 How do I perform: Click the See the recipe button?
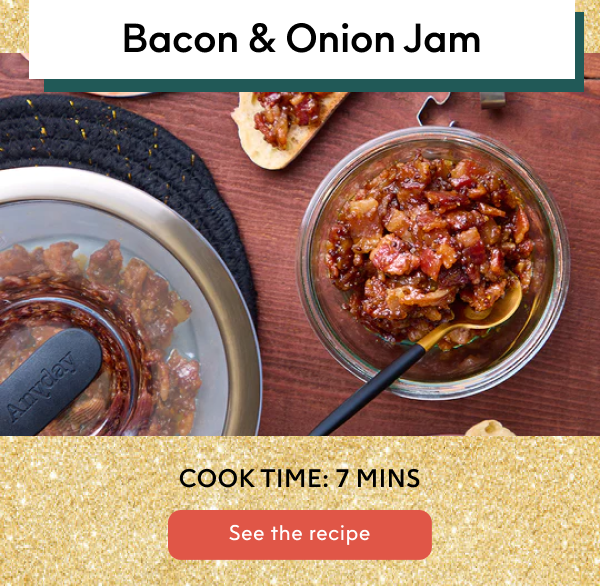[x=300, y=534]
